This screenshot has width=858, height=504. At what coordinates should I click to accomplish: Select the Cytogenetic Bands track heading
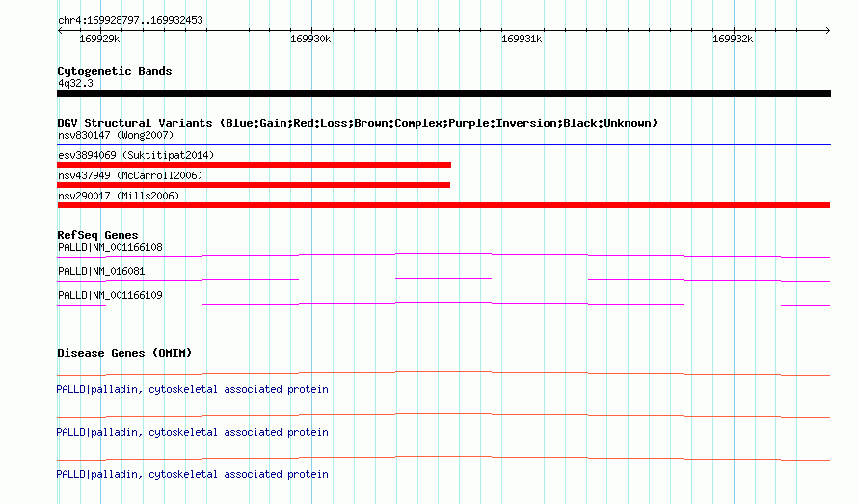tap(115, 71)
